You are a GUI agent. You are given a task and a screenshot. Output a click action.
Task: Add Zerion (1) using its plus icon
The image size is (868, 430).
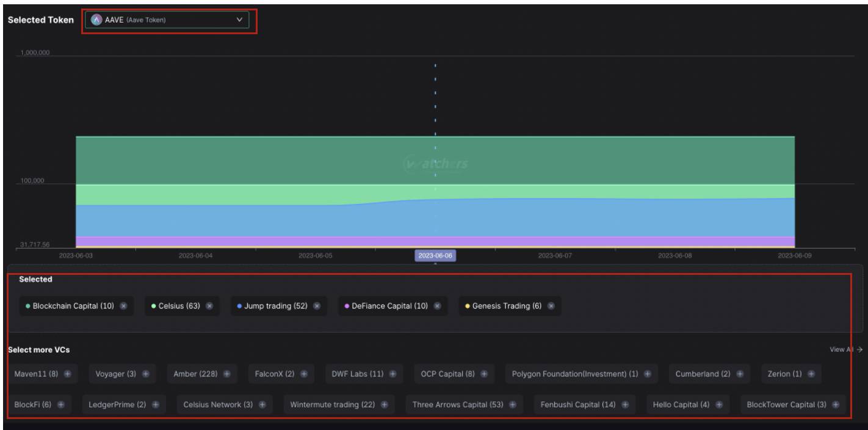pos(811,374)
